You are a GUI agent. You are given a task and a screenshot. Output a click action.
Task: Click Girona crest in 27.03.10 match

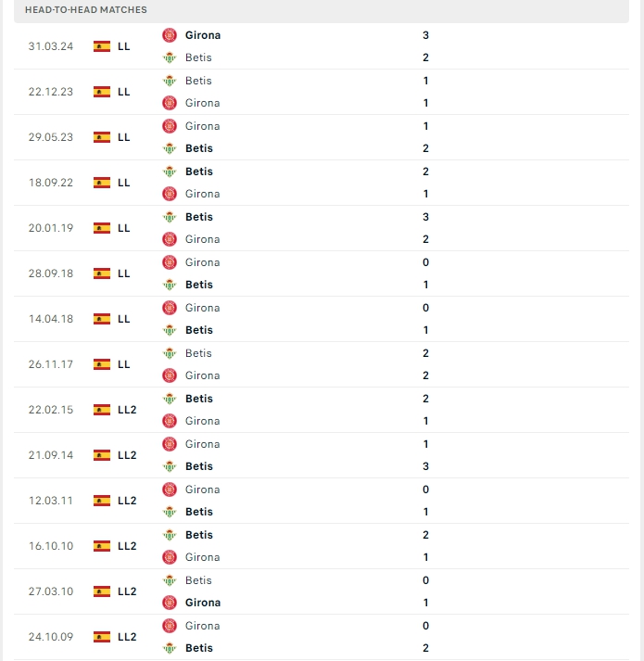pos(170,603)
